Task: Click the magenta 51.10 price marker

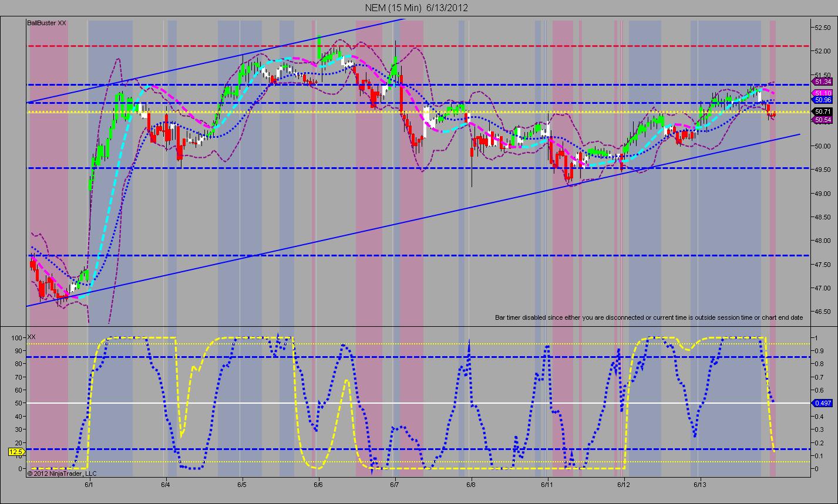Action: [x=822, y=93]
